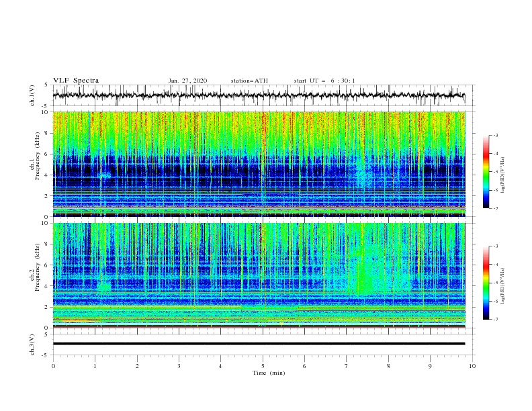Click the ch.1 voltage waveform trace
Viewport: 532px width, 411px height.
pos(259,95)
